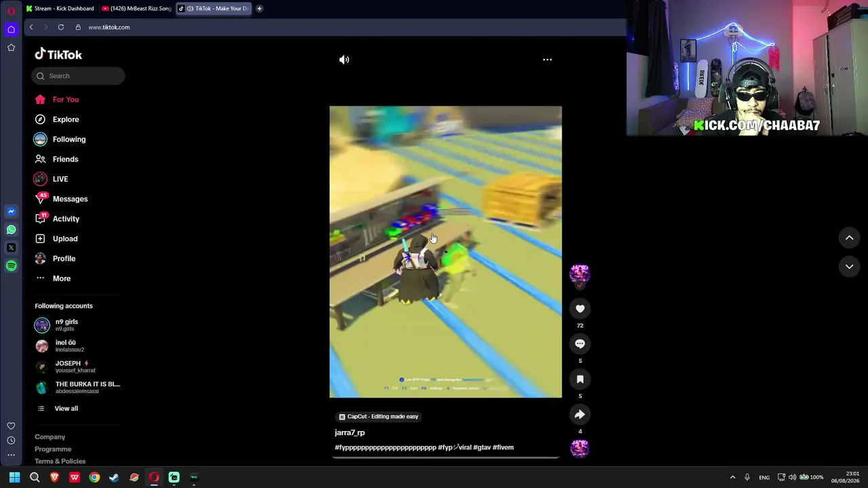Open Opera sidebar more options

click(11, 455)
